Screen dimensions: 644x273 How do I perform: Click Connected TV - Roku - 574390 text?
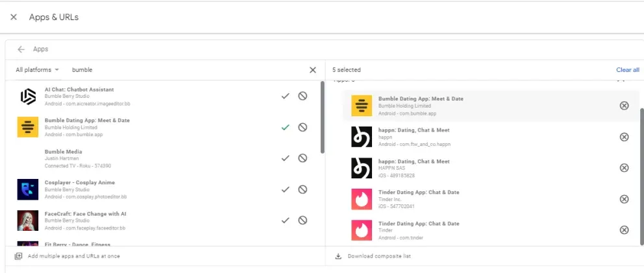[78, 166]
